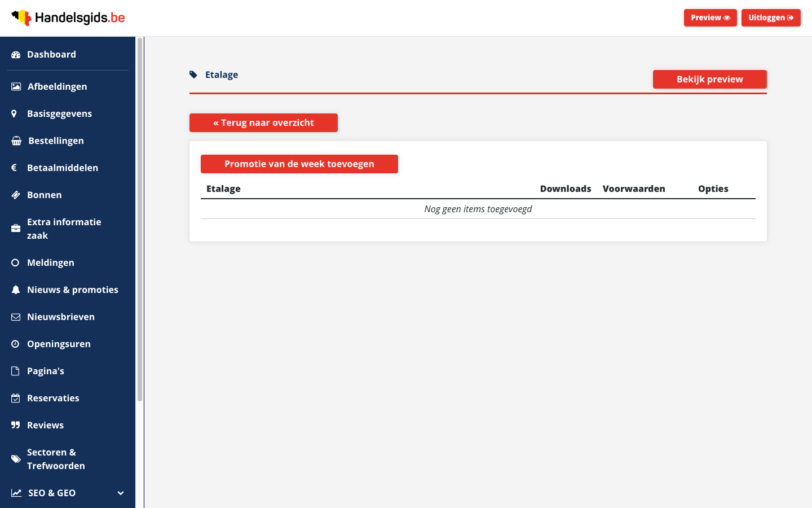
Task: Click the Nieuwsbrieven envelope icon
Action: pos(16,317)
